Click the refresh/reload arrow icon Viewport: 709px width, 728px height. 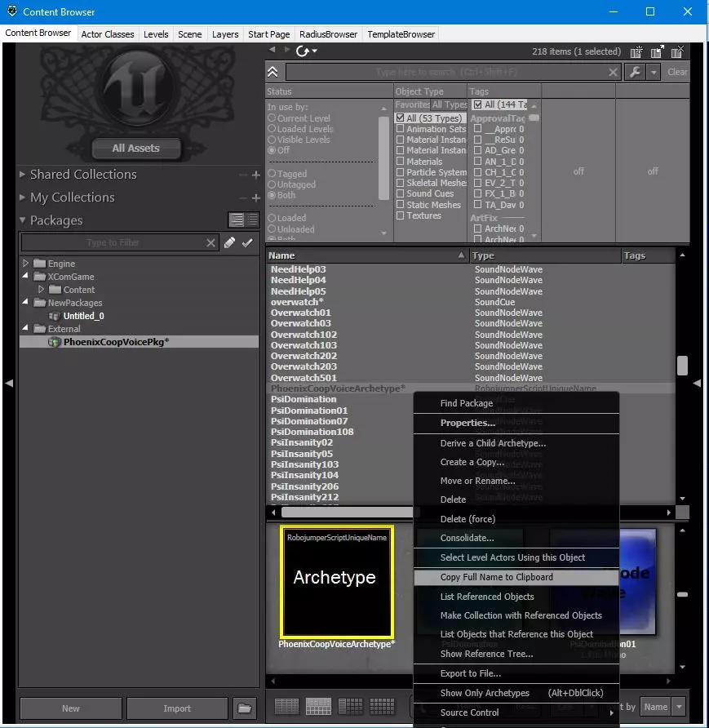coord(303,51)
